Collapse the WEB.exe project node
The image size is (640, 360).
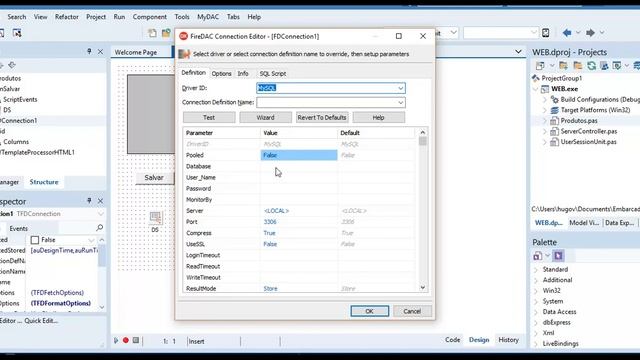pyautogui.click(x=536, y=89)
